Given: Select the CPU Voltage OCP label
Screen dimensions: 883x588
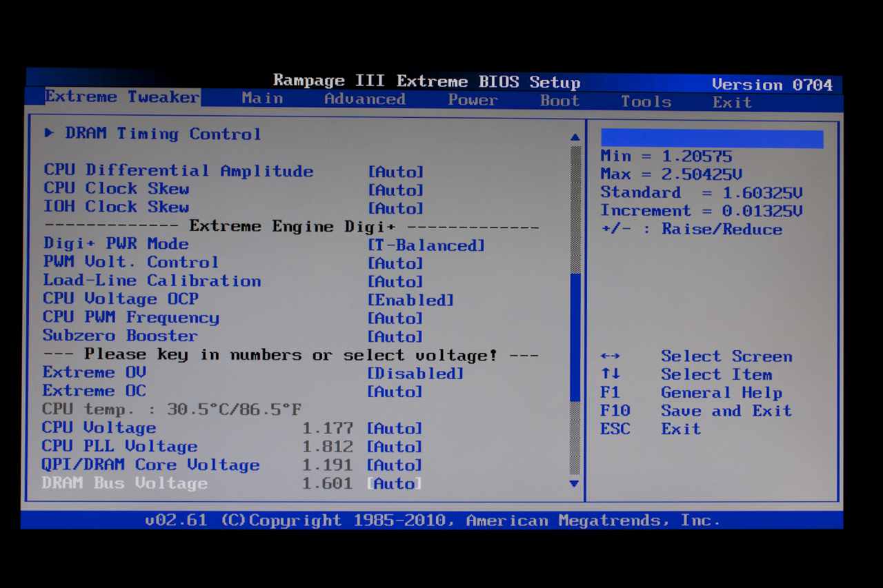Looking at the screenshot, I should coord(121,298).
